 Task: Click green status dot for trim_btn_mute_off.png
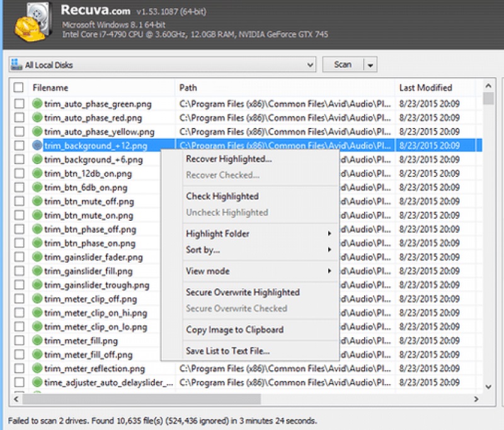38,201
